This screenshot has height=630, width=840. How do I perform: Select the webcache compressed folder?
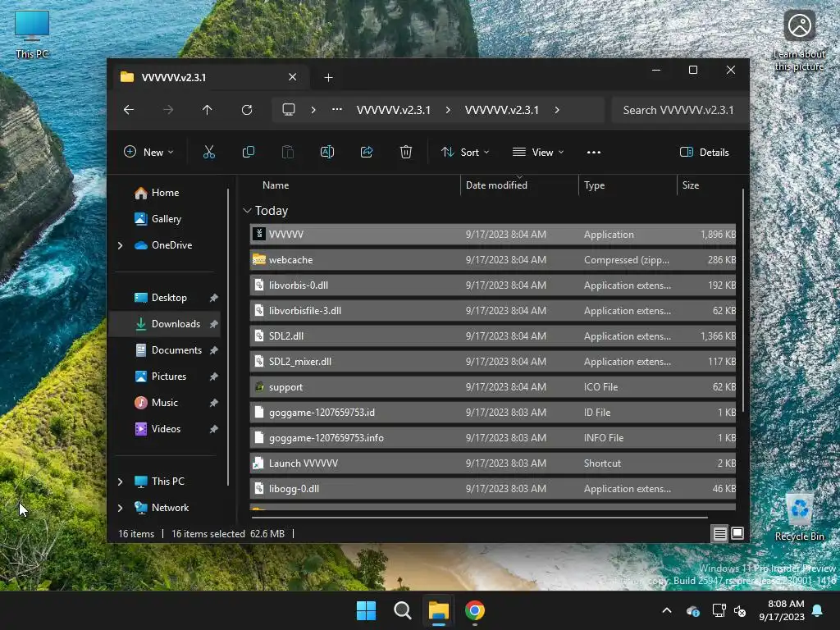[x=493, y=260]
